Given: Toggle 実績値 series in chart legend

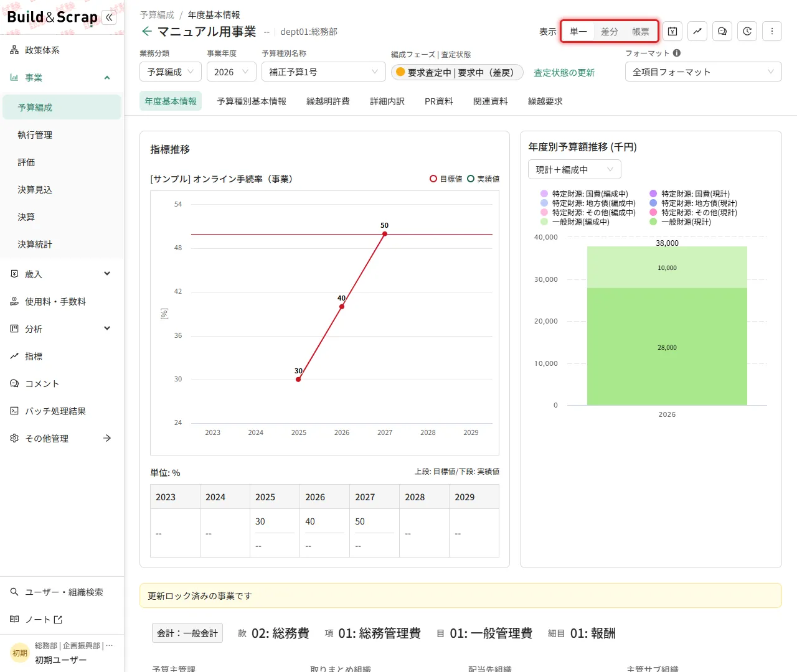Looking at the screenshot, I should [483, 179].
